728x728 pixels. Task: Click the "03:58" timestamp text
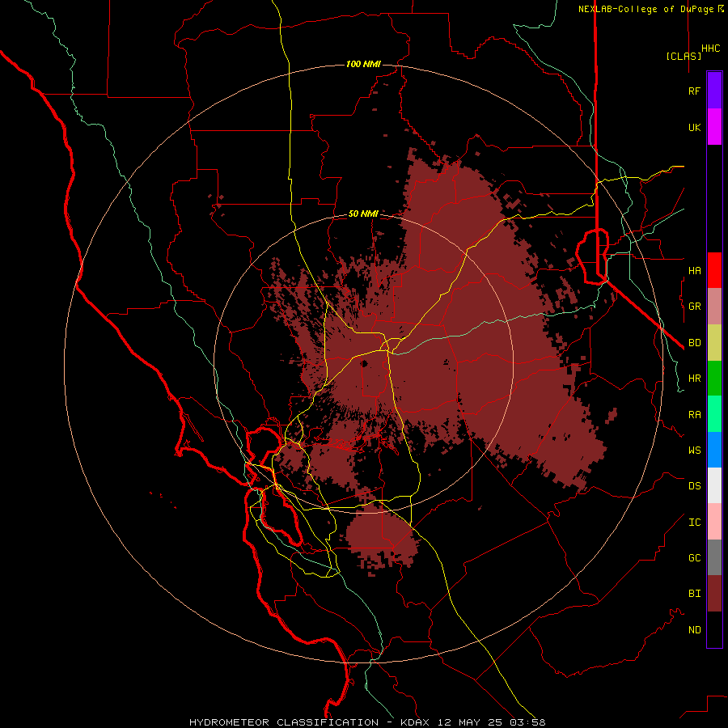pyautogui.click(x=527, y=722)
